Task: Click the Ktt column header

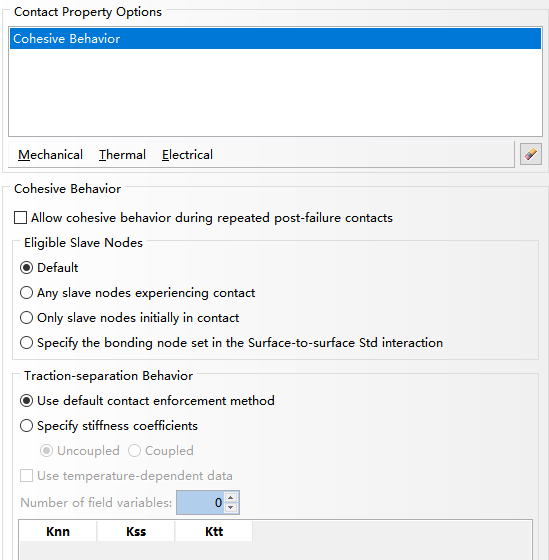Action: 214,531
